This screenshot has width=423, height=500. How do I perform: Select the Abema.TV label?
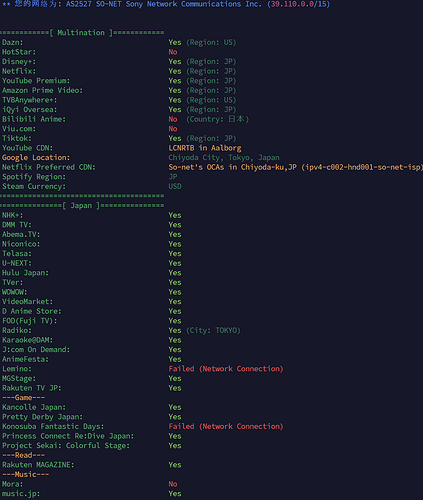[21, 234]
